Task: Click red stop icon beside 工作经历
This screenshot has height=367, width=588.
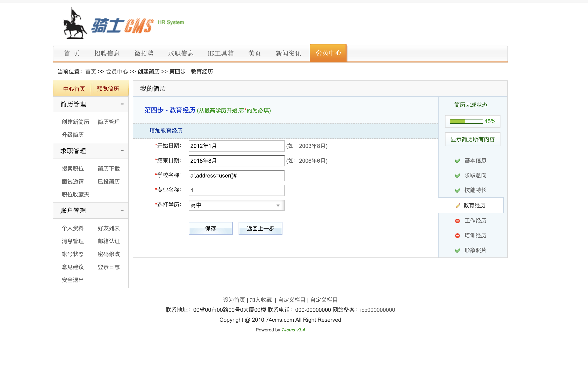Action: pos(457,221)
